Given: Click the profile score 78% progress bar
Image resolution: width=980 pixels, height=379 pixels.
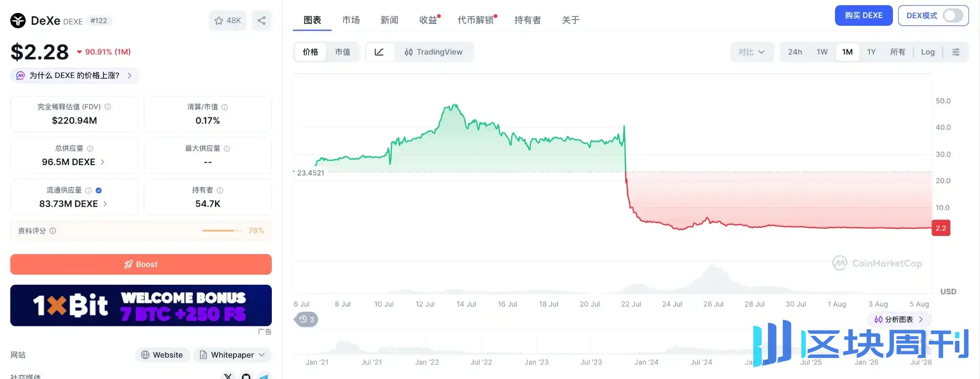Looking at the screenshot, I should point(218,231).
